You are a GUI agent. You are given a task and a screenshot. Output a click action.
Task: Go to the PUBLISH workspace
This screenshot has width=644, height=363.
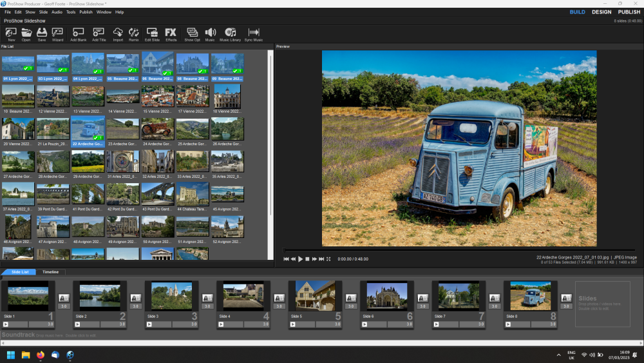(629, 12)
